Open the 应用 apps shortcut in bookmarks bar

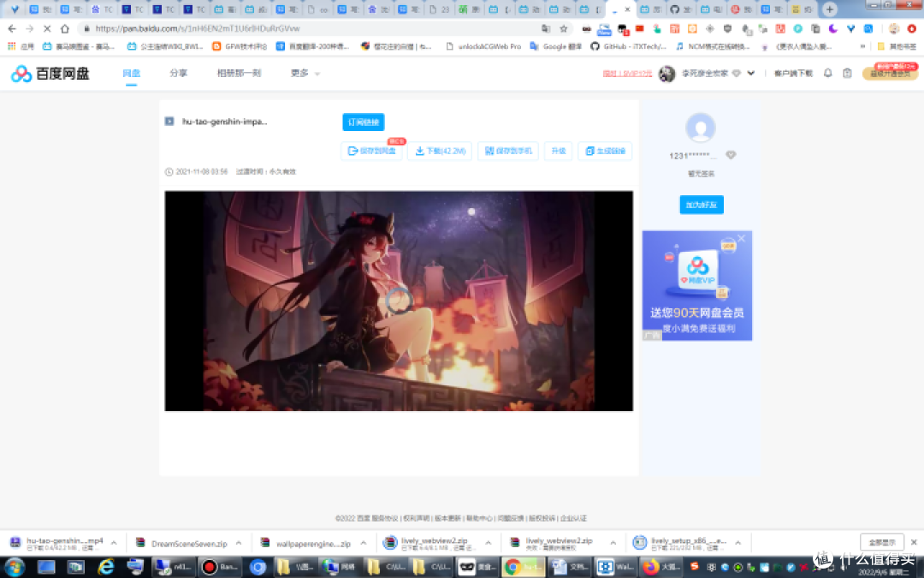pyautogui.click(x=21, y=46)
